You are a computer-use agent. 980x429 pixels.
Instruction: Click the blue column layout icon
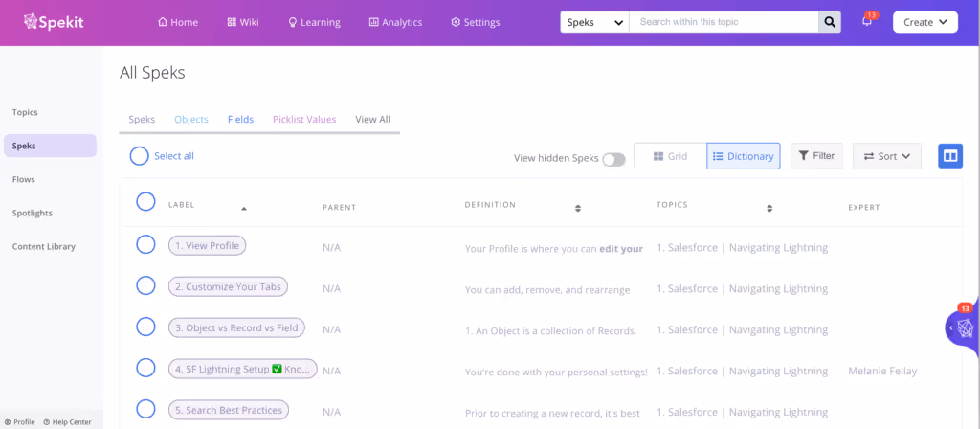pos(950,156)
